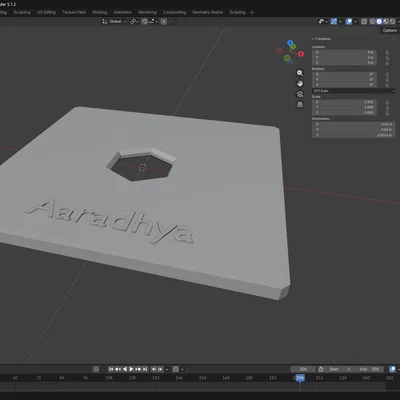400x400 pixels.
Task: Click timeline overlay icon at far right
Action: (x=392, y=369)
